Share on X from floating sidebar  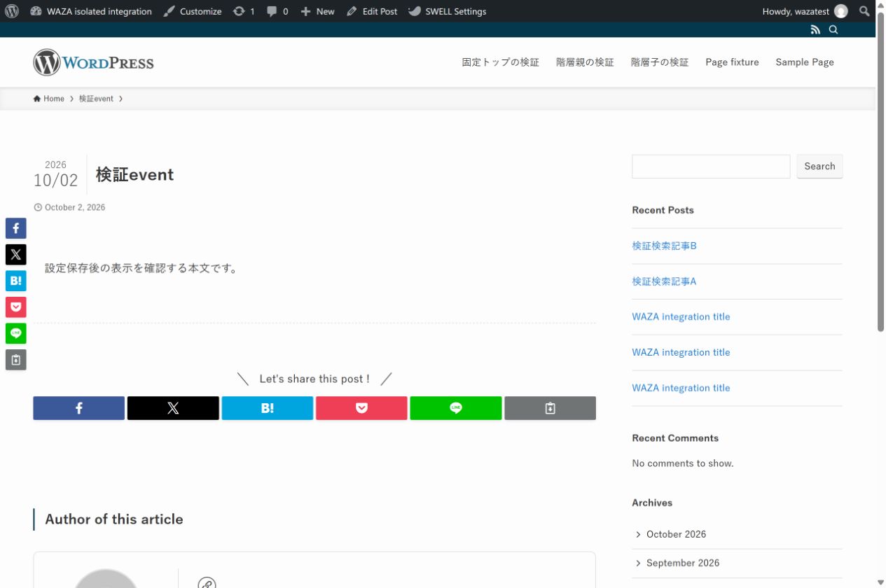point(16,254)
